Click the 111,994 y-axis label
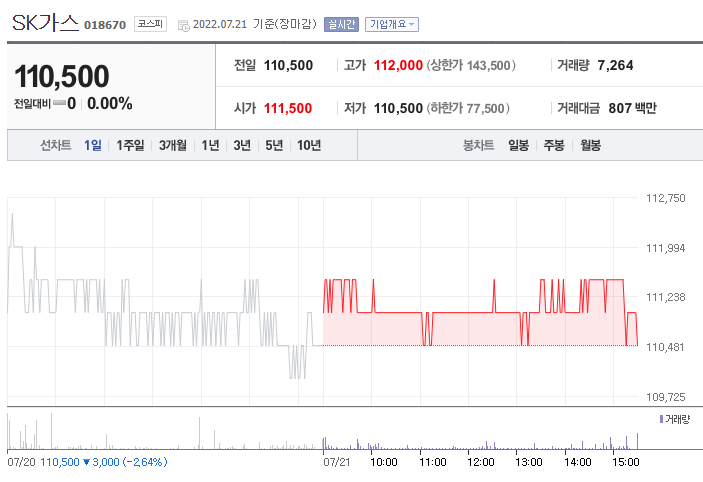 [x=665, y=248]
